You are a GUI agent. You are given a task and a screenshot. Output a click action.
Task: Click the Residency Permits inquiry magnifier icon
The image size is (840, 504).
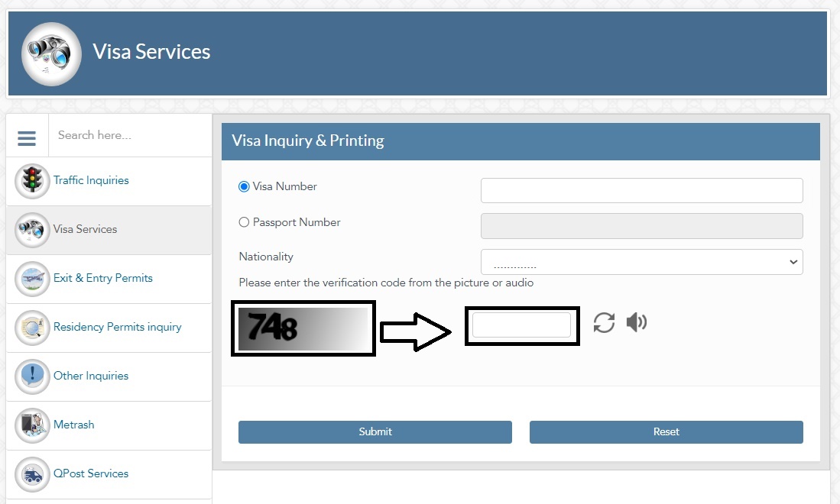[x=32, y=328]
